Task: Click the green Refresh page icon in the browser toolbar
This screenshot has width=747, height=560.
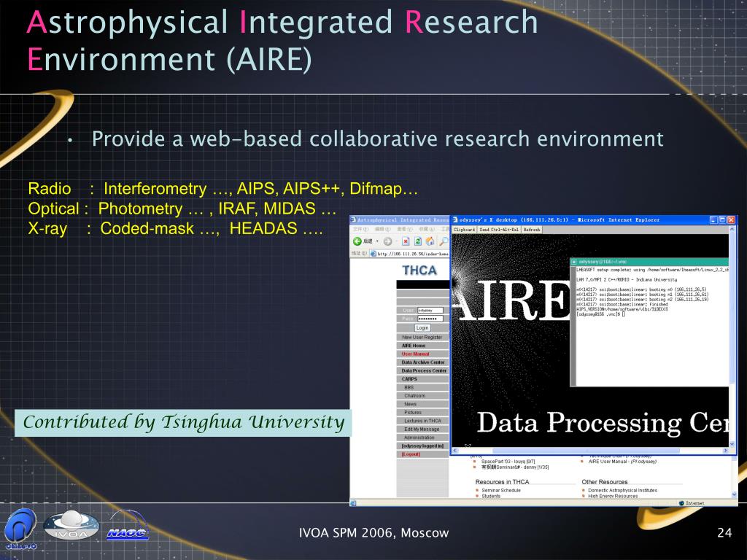Action: (418, 241)
